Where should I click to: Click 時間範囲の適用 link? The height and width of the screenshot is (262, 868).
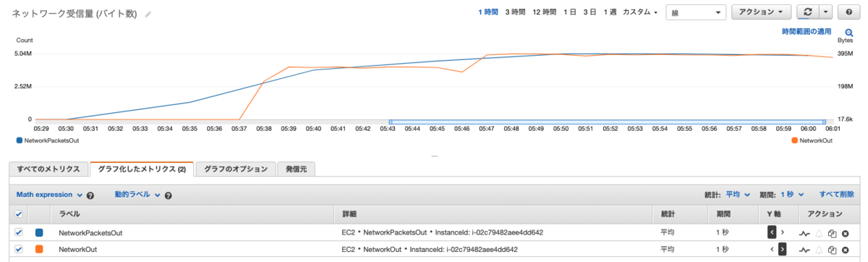coord(806,33)
